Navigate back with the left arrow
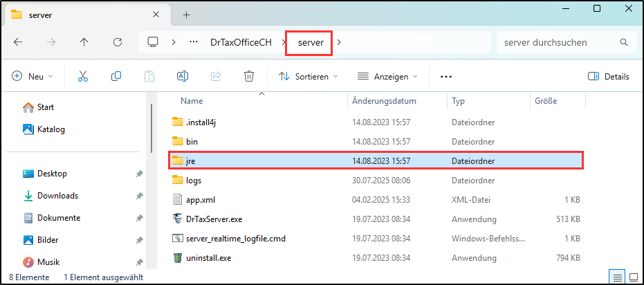 point(19,42)
